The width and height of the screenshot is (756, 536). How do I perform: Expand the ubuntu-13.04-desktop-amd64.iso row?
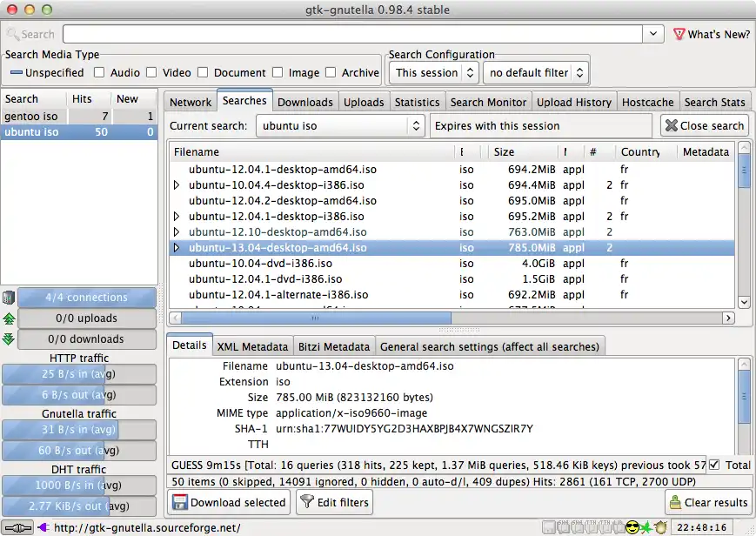pyautogui.click(x=177, y=248)
